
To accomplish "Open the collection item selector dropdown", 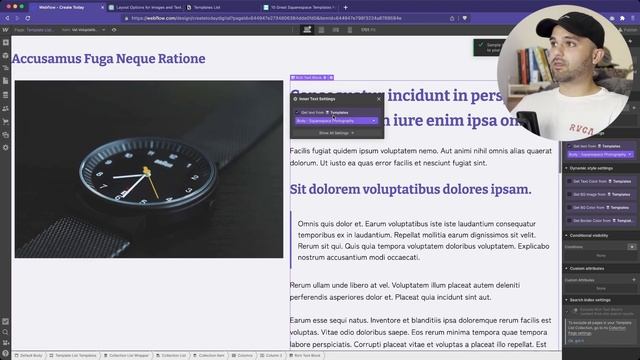I will pyautogui.click(x=84, y=30).
